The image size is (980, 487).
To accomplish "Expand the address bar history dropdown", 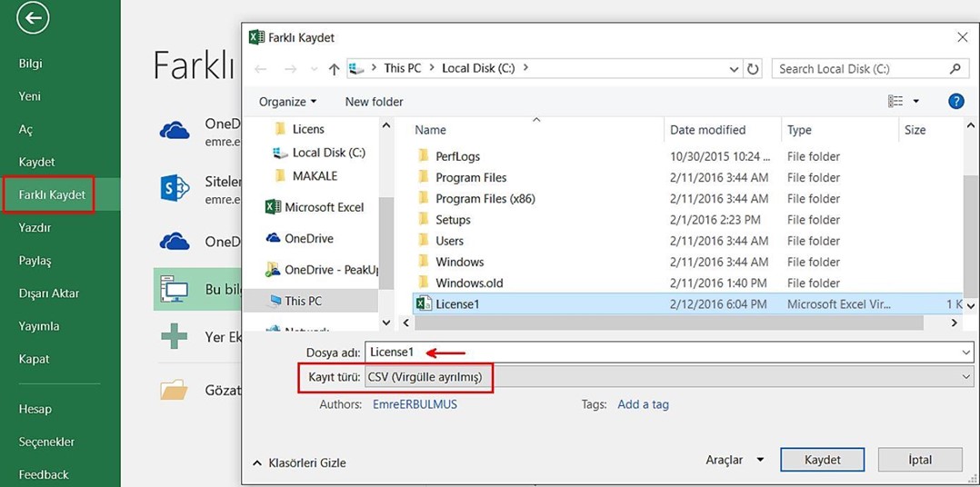I will 735,69.
